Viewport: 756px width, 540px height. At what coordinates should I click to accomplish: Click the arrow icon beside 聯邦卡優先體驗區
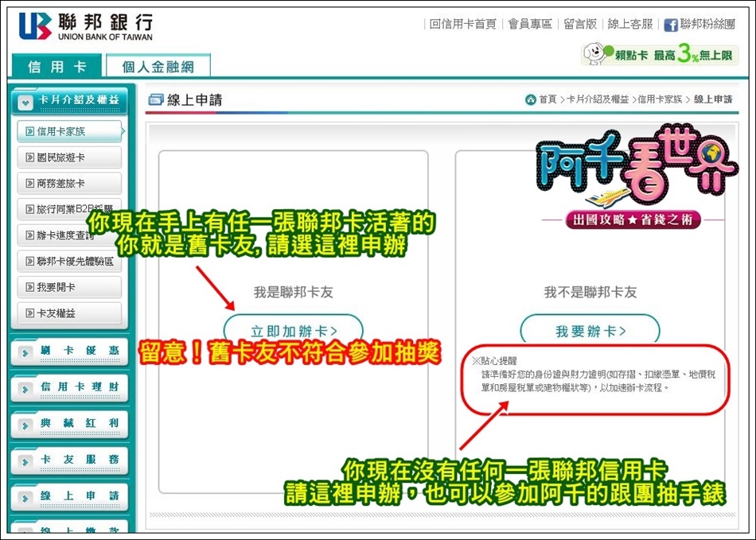(30, 261)
